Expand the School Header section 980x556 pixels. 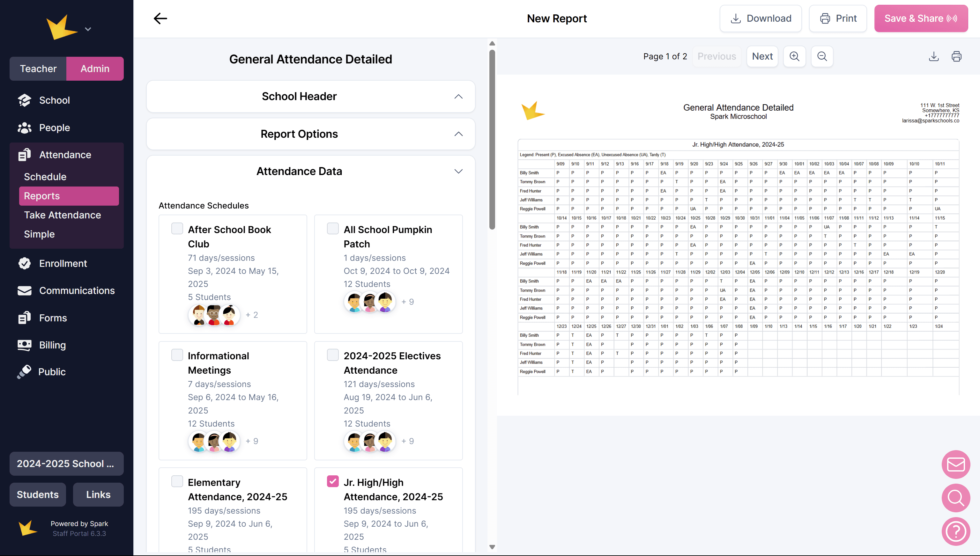[x=458, y=97]
